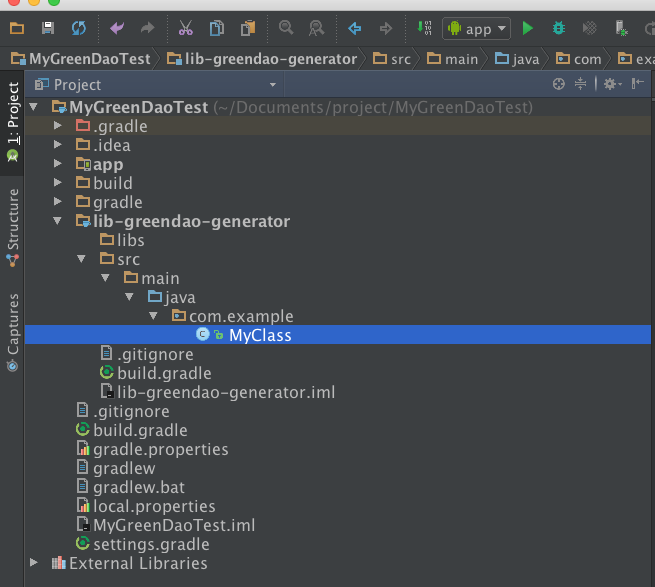Click the Navigate Back arrow icon
Image resolution: width=655 pixels, height=587 pixels.
tap(355, 28)
